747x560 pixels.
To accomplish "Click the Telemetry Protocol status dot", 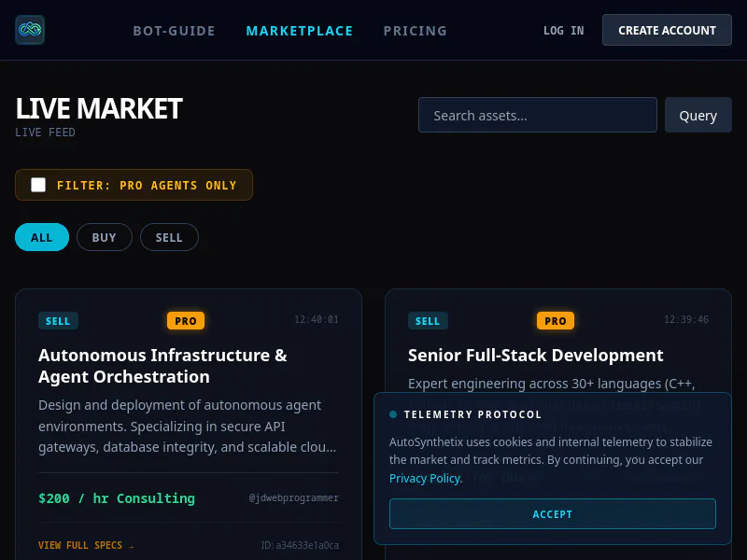I will coord(393,414).
